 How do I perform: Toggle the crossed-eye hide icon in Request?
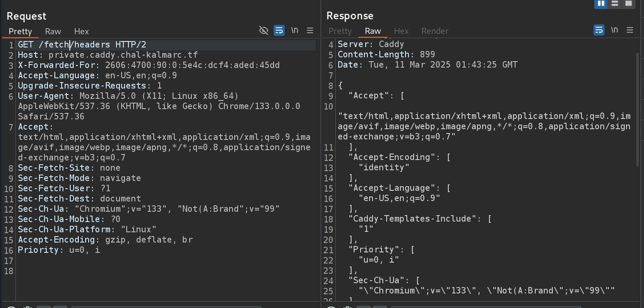[264, 30]
